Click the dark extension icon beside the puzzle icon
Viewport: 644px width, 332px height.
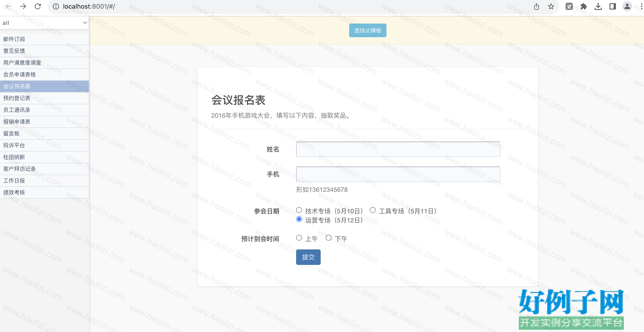(569, 7)
